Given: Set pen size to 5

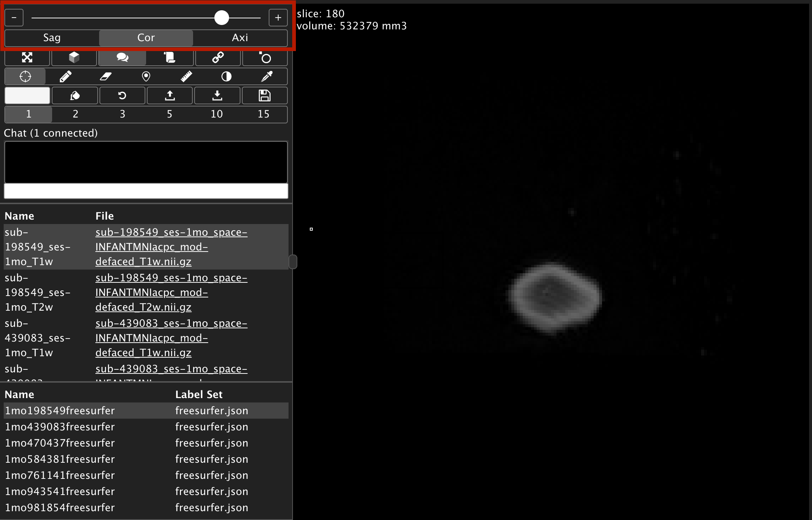Looking at the screenshot, I should click(170, 114).
